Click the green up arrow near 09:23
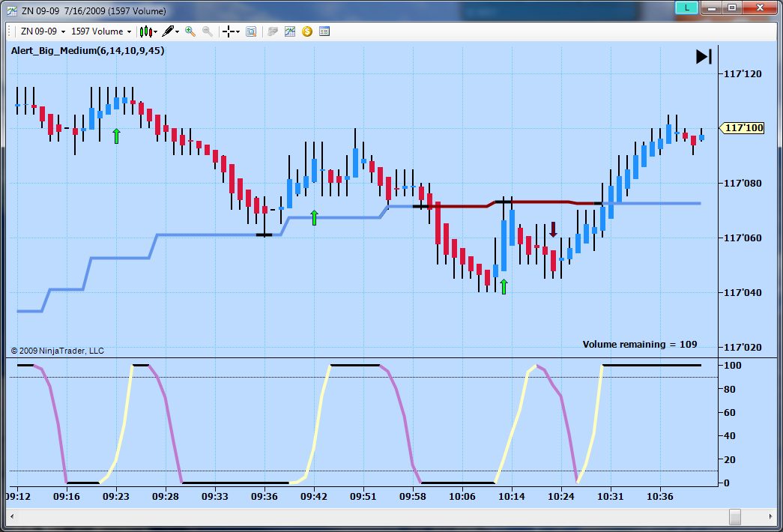The height and width of the screenshot is (532, 783). coord(116,136)
